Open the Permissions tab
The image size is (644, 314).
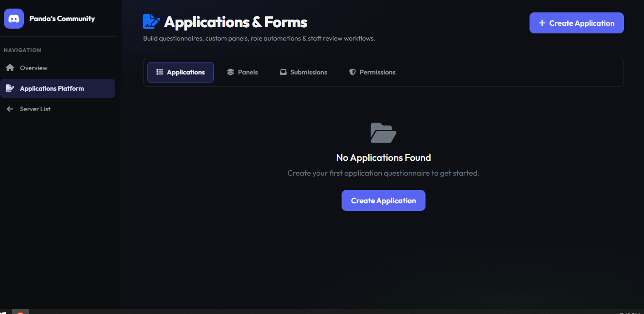(x=373, y=72)
